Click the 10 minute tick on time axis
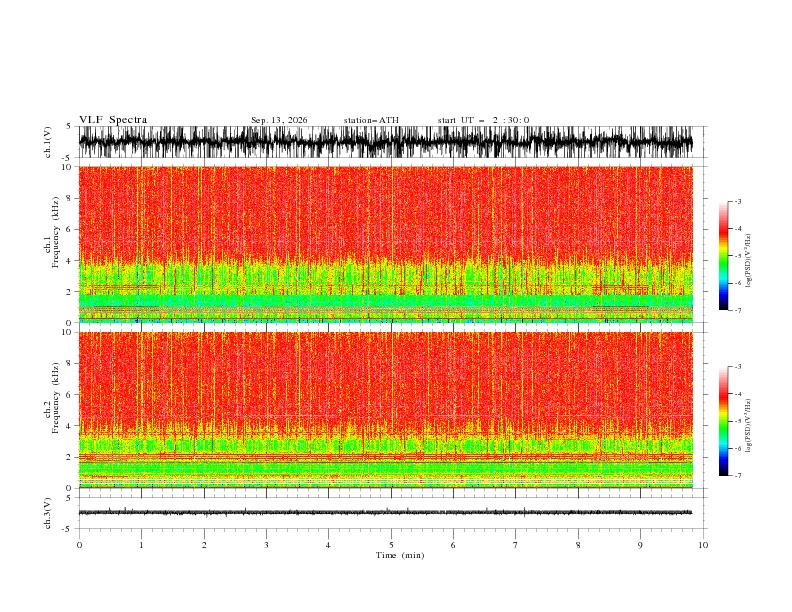The image size is (792, 612). coord(703,545)
